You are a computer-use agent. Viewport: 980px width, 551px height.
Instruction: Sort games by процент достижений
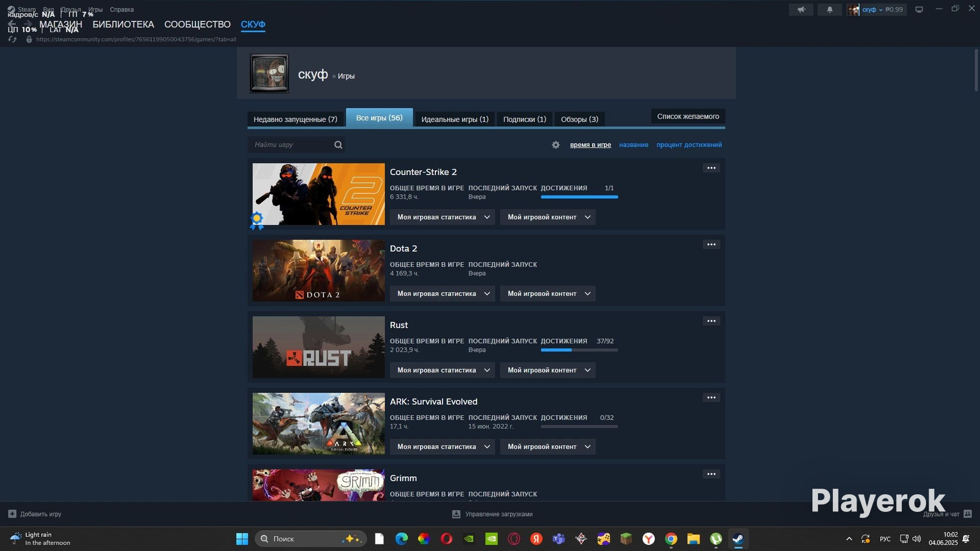(x=689, y=145)
